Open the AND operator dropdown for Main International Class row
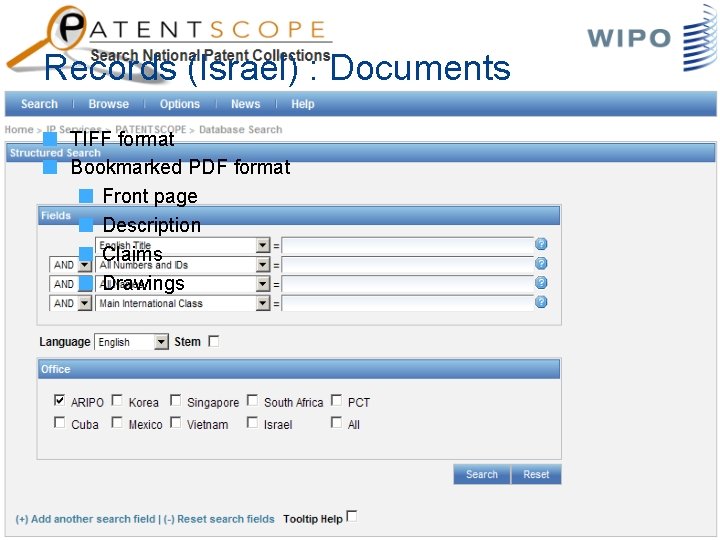The width and height of the screenshot is (720, 540). (x=84, y=304)
